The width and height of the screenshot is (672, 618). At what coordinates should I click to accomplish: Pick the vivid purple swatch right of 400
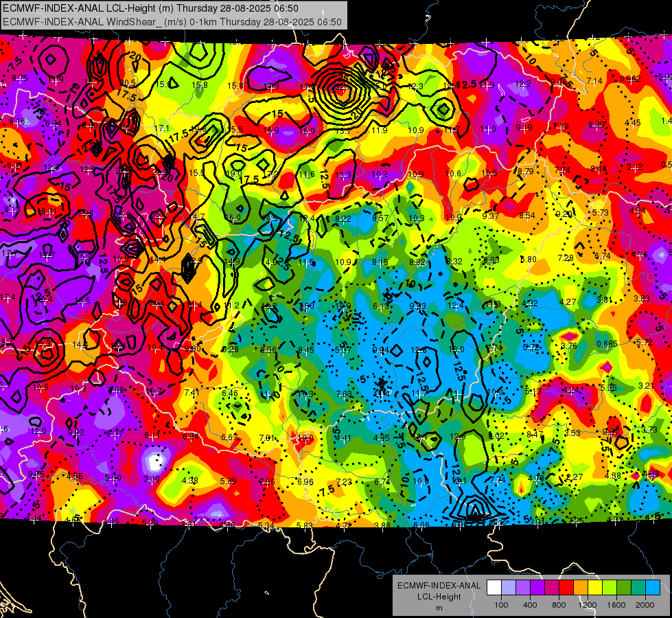pos(537,588)
